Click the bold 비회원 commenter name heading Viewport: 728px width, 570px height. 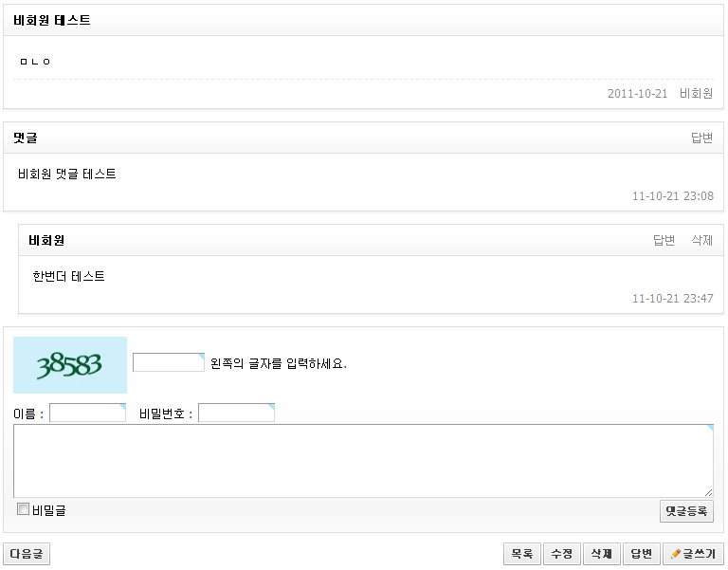tap(46, 241)
